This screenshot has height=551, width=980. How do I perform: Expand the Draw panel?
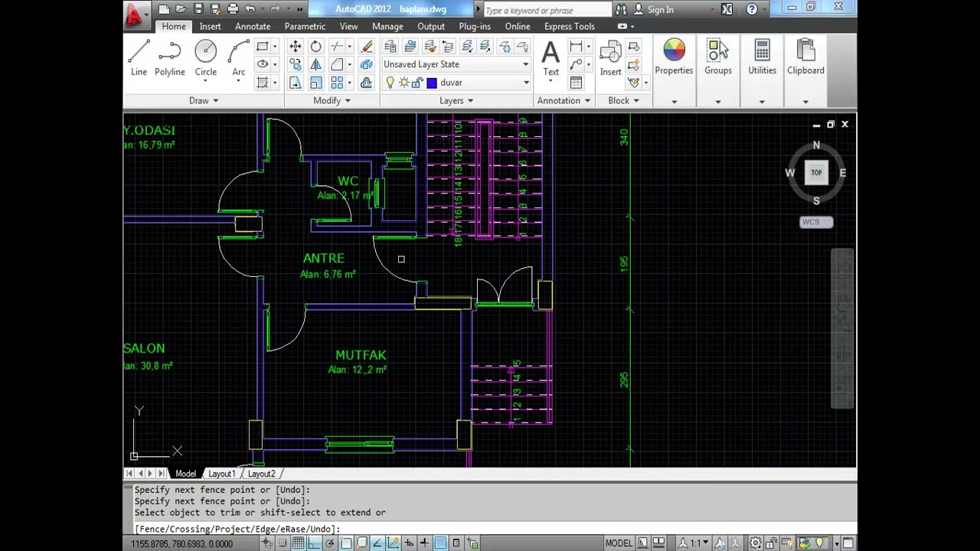tap(204, 100)
